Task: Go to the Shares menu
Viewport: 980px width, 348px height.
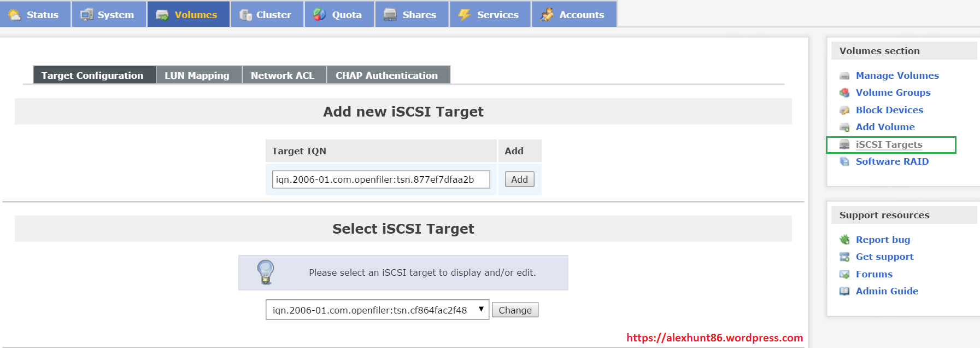Action: [x=412, y=15]
